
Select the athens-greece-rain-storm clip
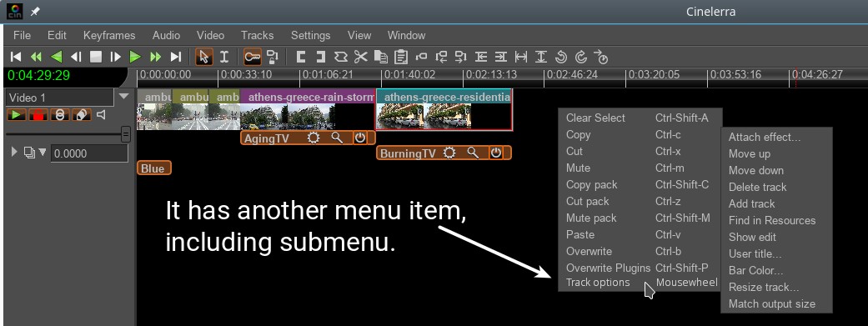click(308, 109)
